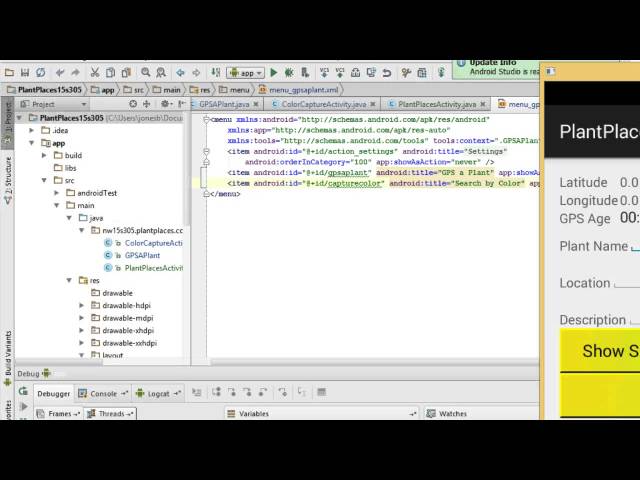This screenshot has height=480, width=640.
Task: Click the Make Project icon
Action: tap(216, 73)
